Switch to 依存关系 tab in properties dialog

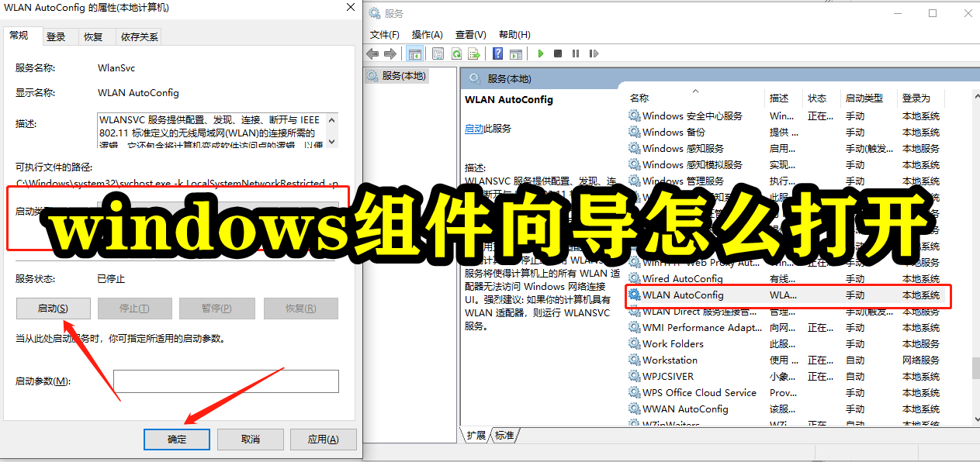[140, 36]
